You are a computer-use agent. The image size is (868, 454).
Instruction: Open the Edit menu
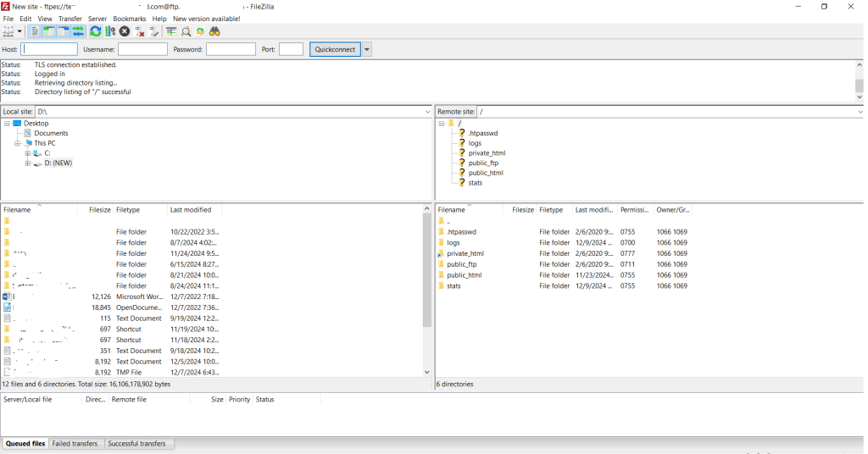pos(25,19)
